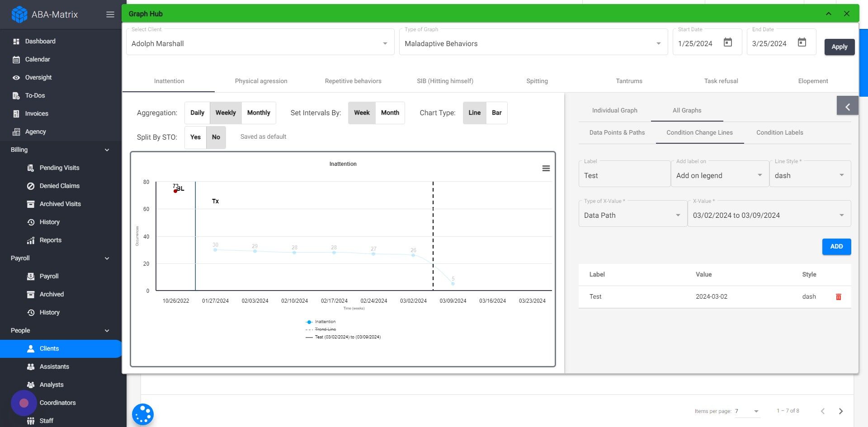
Task: Open the Payroll Archived box icon
Action: 31,294
